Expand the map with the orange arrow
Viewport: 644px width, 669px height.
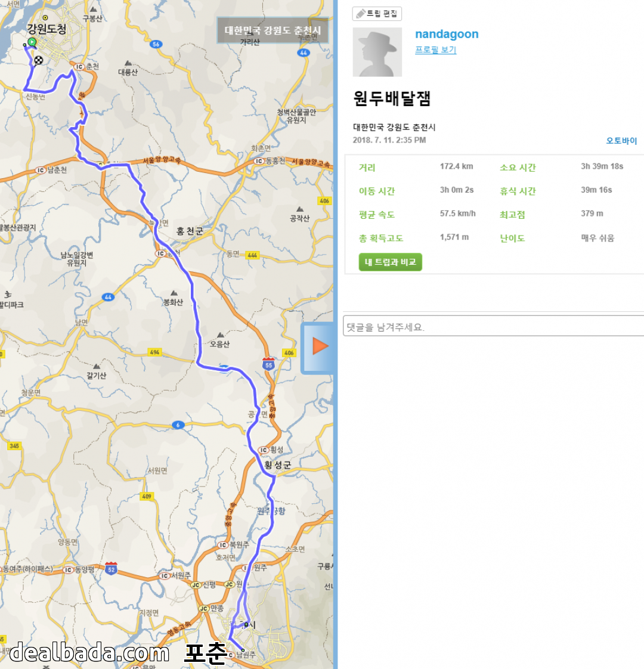click(320, 346)
